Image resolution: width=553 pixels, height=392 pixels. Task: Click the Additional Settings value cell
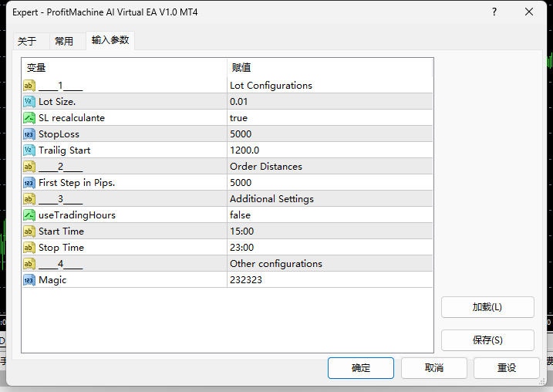330,199
